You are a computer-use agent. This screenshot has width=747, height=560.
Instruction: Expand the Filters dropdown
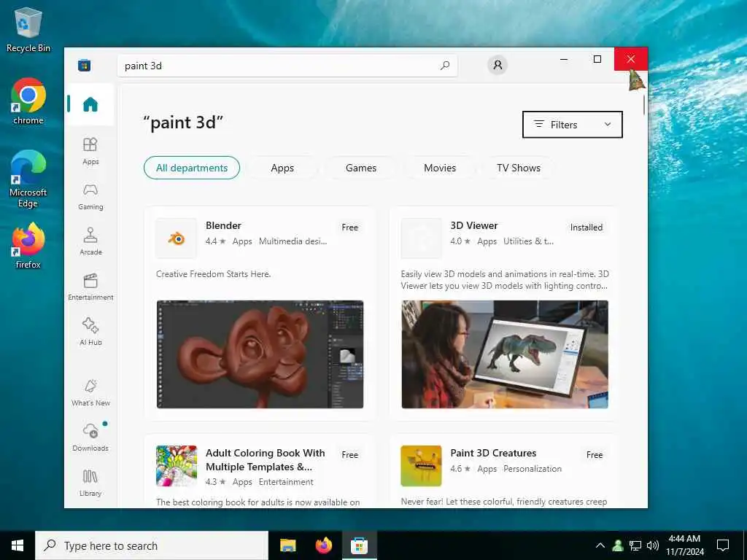pyautogui.click(x=572, y=125)
